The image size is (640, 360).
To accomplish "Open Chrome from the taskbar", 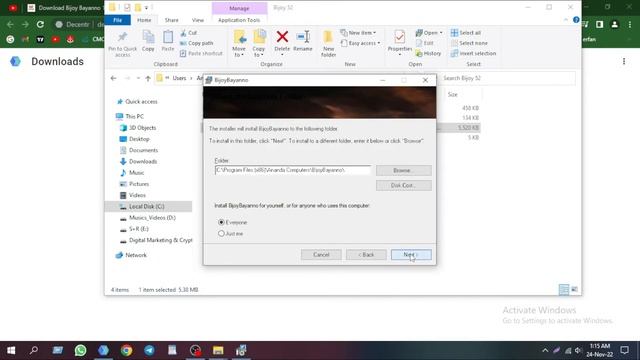I will coord(127,350).
